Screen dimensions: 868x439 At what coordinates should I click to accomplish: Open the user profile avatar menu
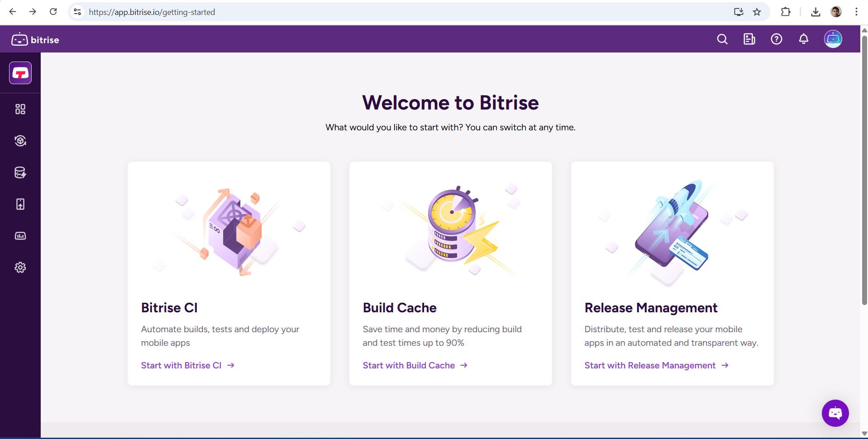(x=833, y=39)
